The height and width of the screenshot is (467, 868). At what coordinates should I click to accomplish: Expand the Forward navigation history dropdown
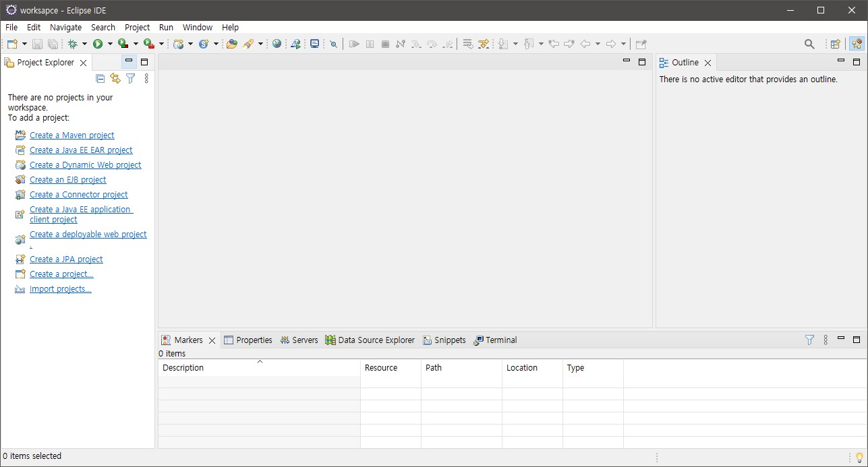(x=623, y=44)
